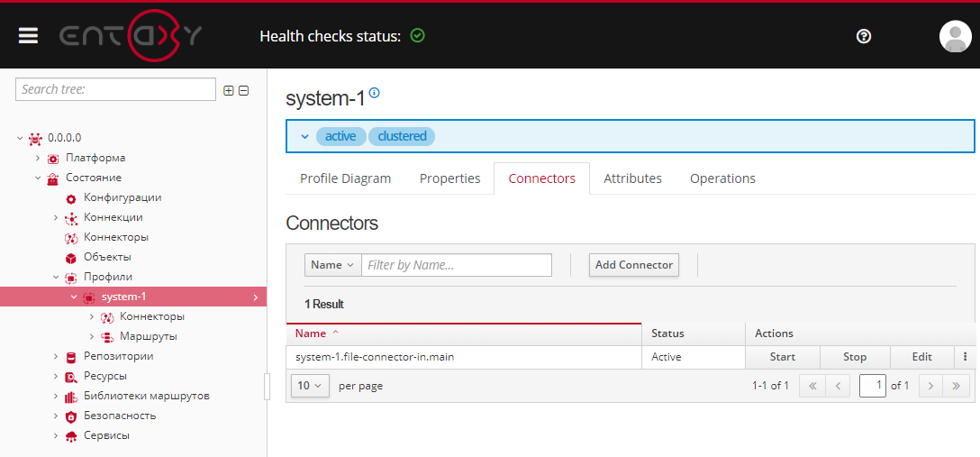Switch to the Attributes tab
Image resolution: width=980 pixels, height=457 pixels.
coord(632,178)
